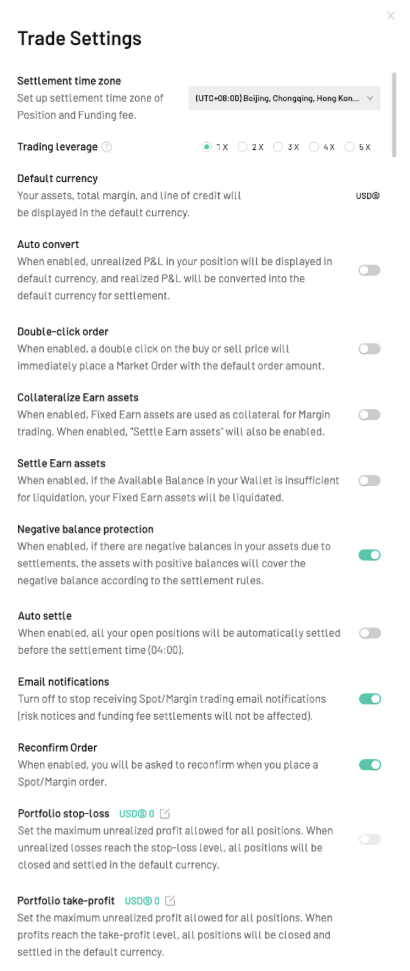410x971 pixels.
Task: Choose 3X trading leverage option
Action: 286,147
